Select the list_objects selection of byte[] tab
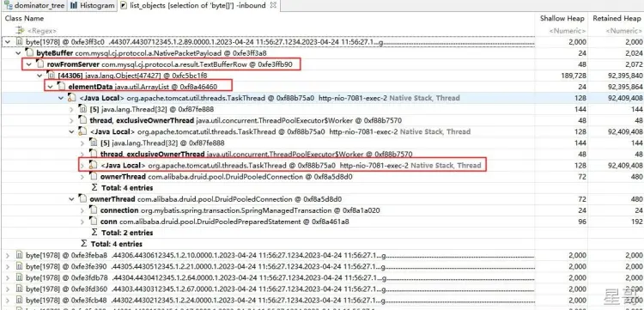 tap(198, 5)
